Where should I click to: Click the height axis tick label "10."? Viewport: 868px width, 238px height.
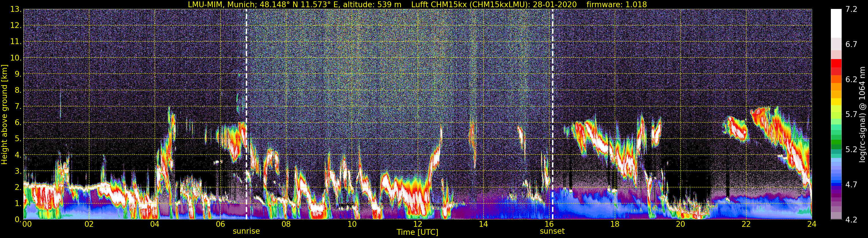pos(16,58)
